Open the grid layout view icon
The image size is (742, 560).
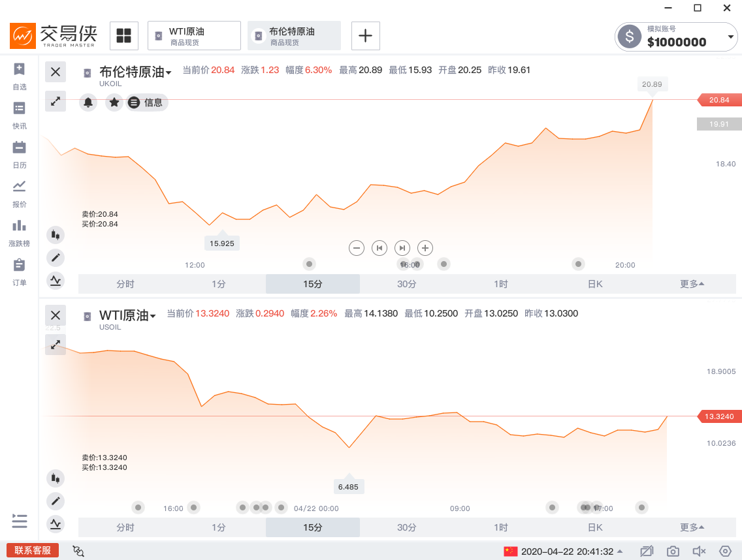[123, 36]
